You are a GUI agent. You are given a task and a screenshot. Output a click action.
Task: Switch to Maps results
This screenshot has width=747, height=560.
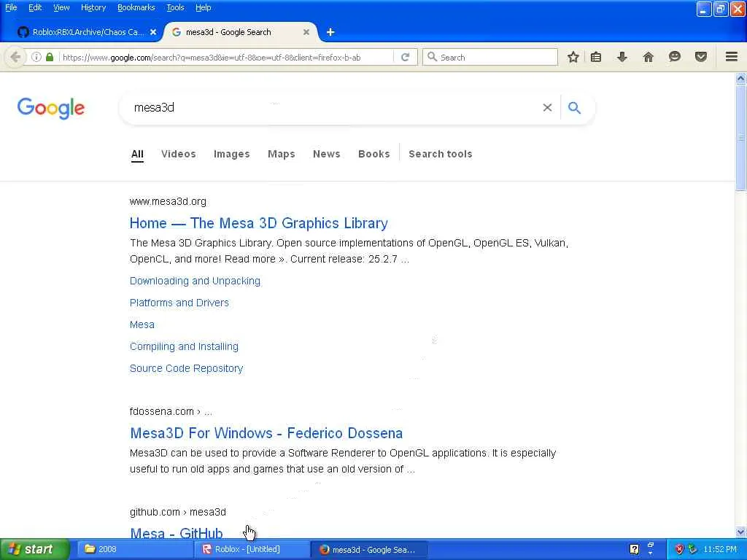pyautogui.click(x=281, y=154)
